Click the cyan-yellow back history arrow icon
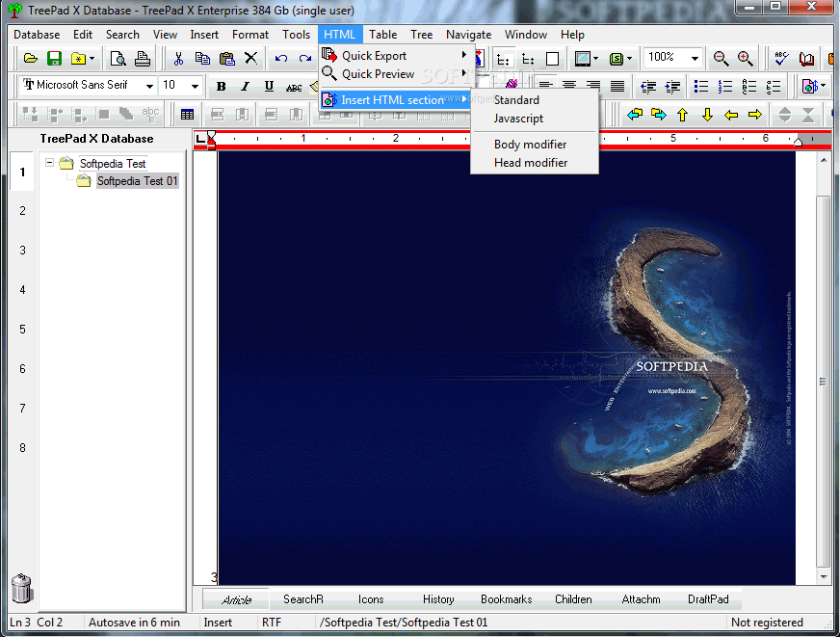This screenshot has height=637, width=840. coord(635,114)
